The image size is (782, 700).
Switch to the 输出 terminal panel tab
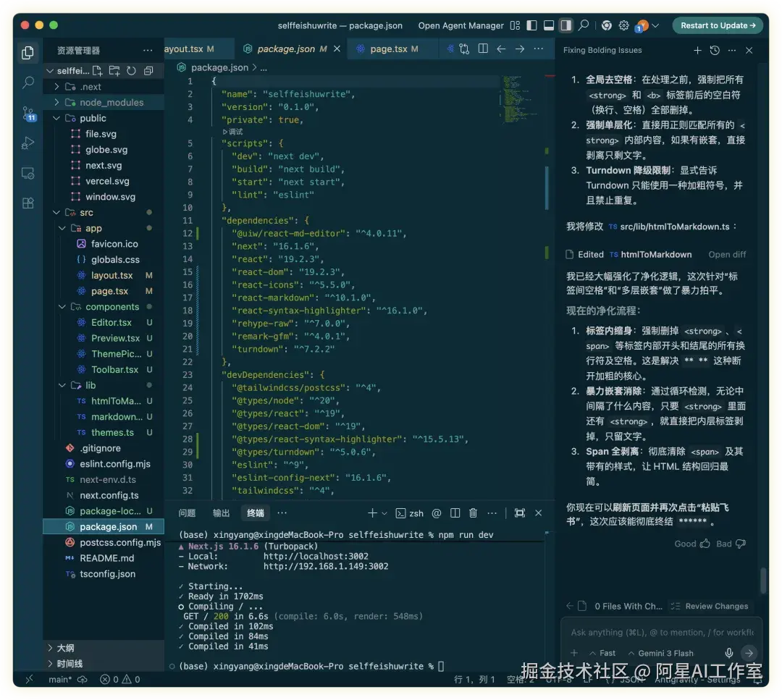pos(222,513)
